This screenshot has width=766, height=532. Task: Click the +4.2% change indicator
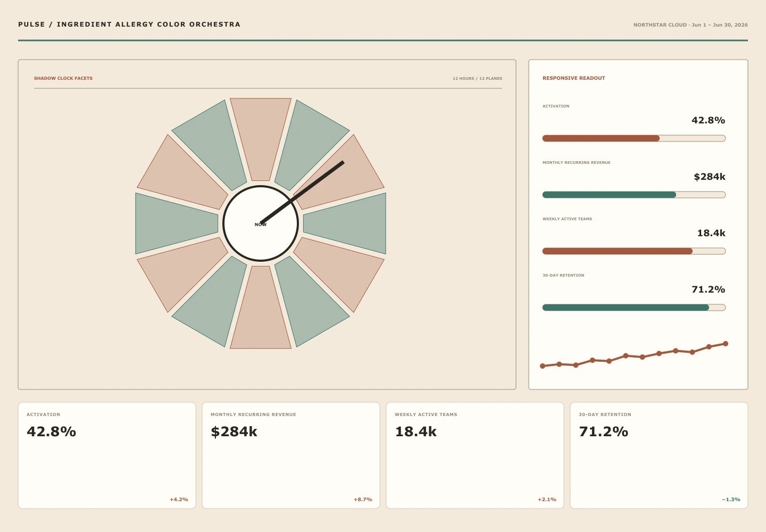[179, 500]
